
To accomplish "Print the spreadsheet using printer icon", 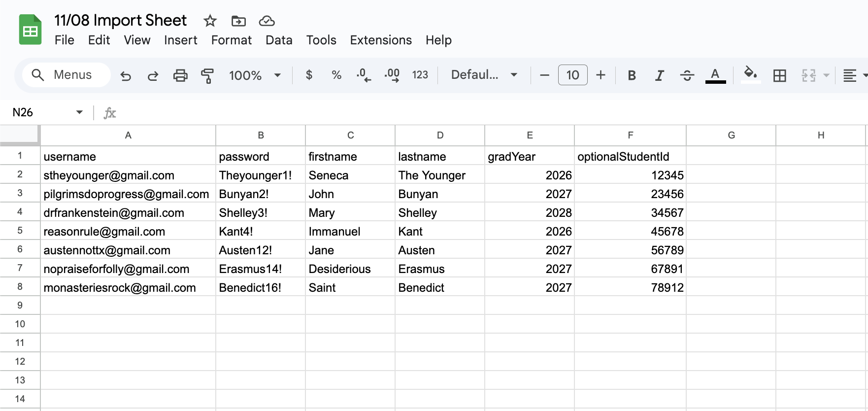I will coord(180,75).
